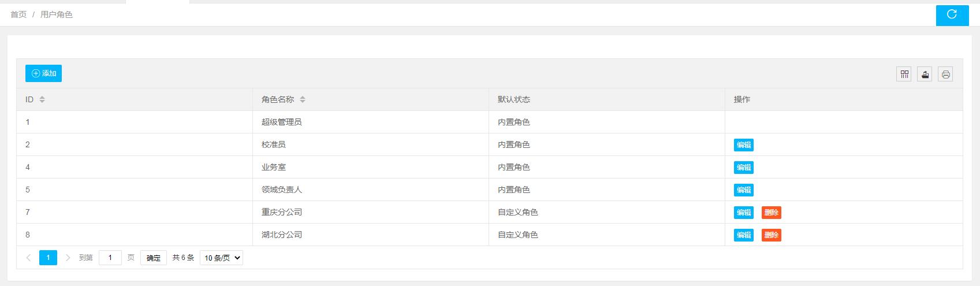Click the page number input field

110,258
